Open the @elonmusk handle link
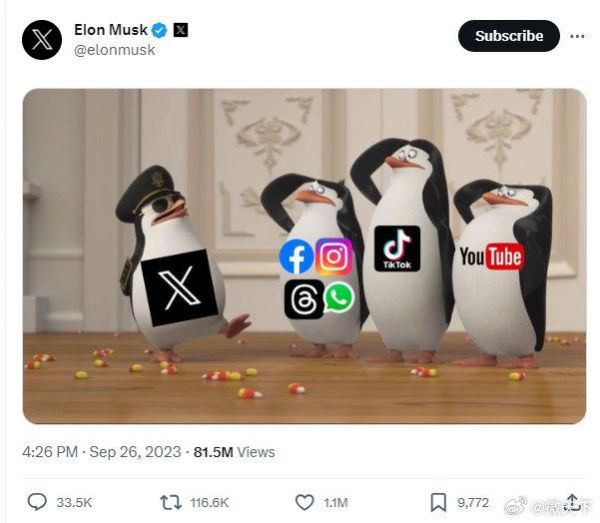This screenshot has height=523, width=600. pos(114,50)
